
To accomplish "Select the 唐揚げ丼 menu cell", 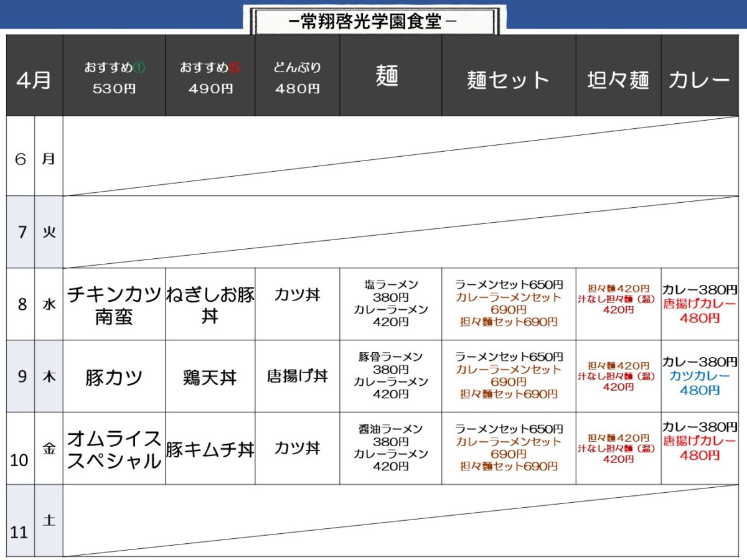I will (297, 376).
